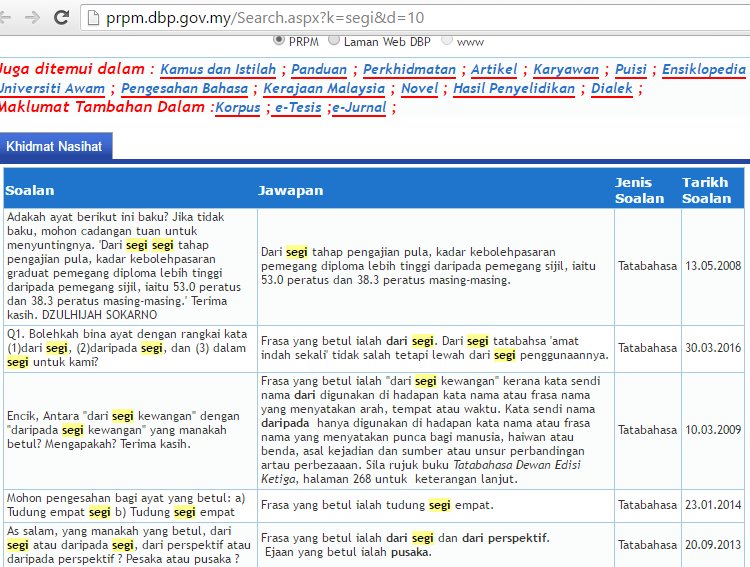Click the browser reload icon
The width and height of the screenshot is (750, 567).
[61, 18]
